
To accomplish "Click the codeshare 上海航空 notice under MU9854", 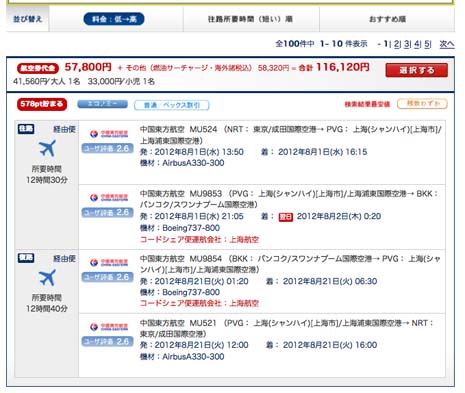I will 199,303.
